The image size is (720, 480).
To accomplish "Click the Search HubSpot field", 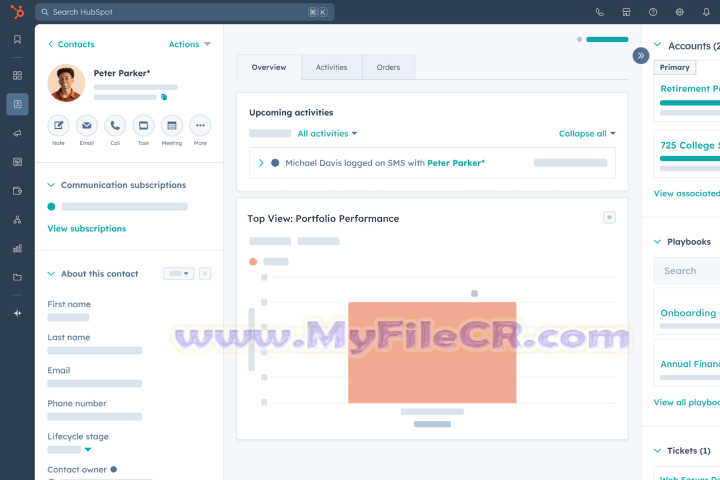I will tap(185, 12).
